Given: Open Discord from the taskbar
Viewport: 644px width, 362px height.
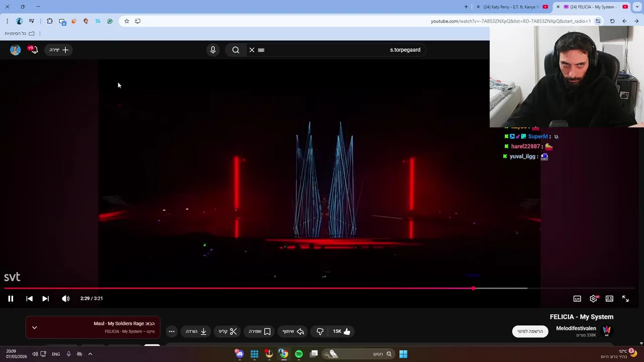Looking at the screenshot, I should (x=239, y=354).
